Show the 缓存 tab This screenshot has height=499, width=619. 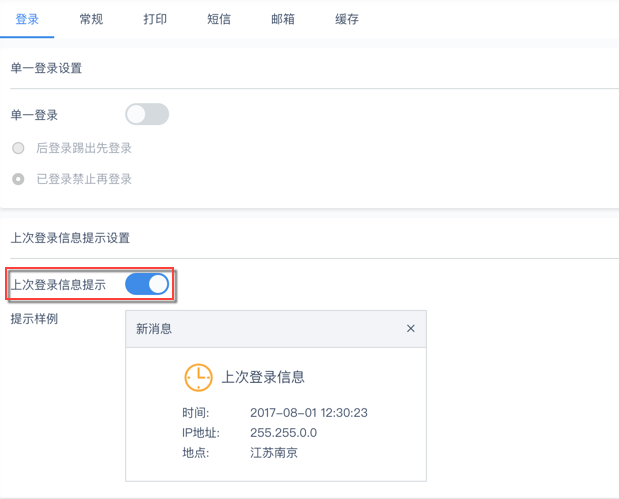(x=347, y=19)
